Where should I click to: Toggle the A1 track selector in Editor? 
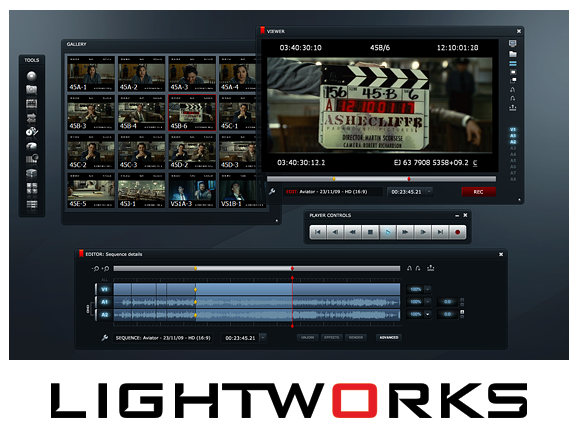104,302
